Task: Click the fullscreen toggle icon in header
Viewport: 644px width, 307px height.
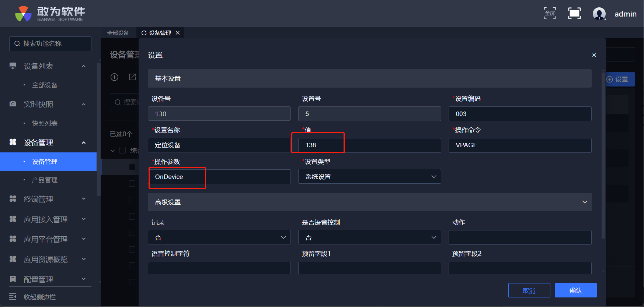Action: [574, 14]
